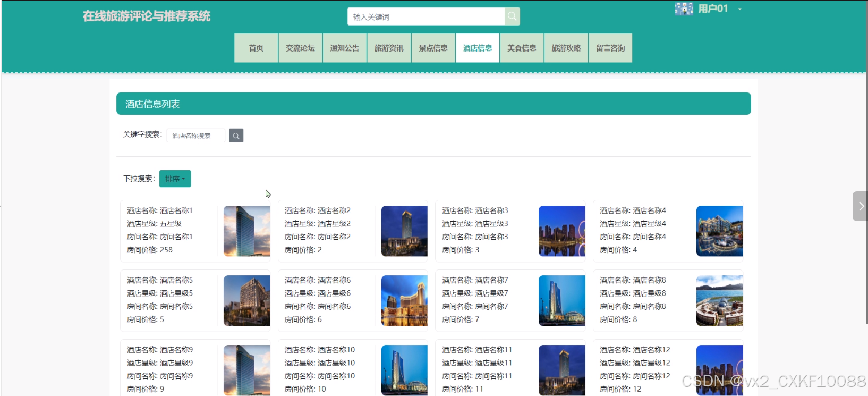
Task: Click the text 酒店名称: 酒店名称1
Action: coord(160,210)
